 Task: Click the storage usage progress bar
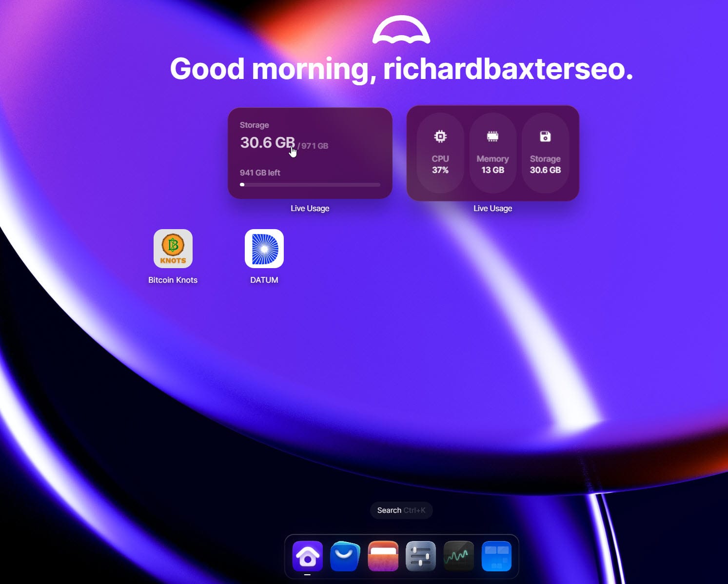tap(310, 185)
